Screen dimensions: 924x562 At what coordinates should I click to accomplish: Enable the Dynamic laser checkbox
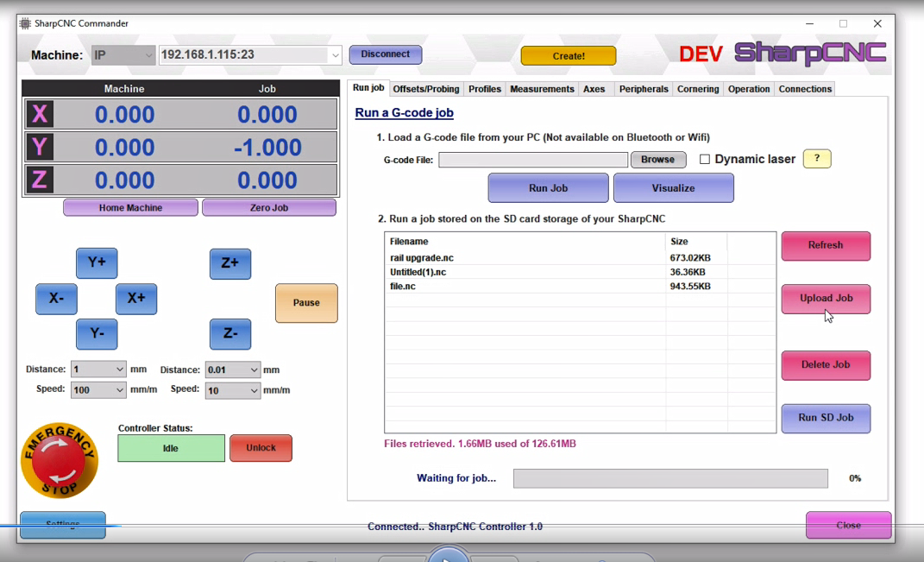coord(705,159)
